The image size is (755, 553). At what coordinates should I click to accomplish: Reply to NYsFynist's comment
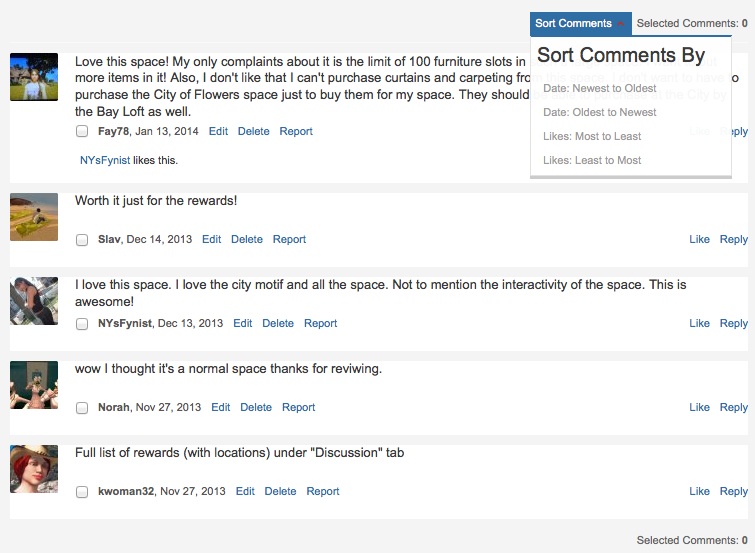[x=733, y=323]
